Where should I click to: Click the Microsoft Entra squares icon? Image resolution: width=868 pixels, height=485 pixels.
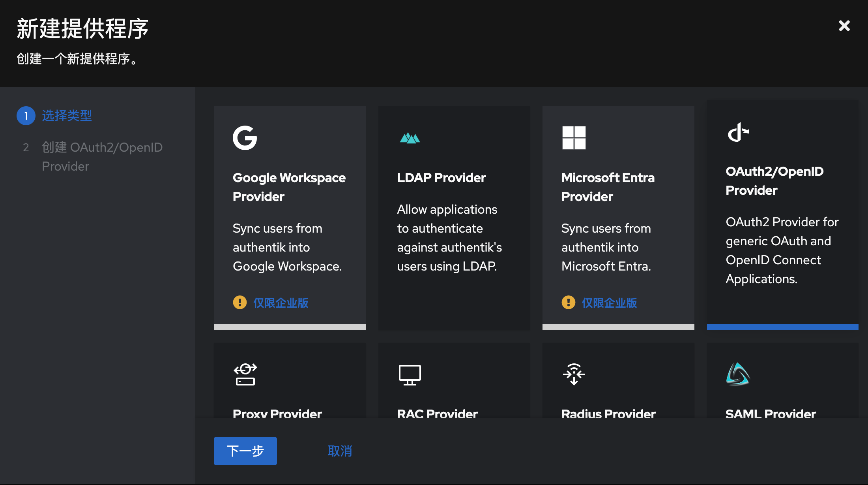coord(574,138)
